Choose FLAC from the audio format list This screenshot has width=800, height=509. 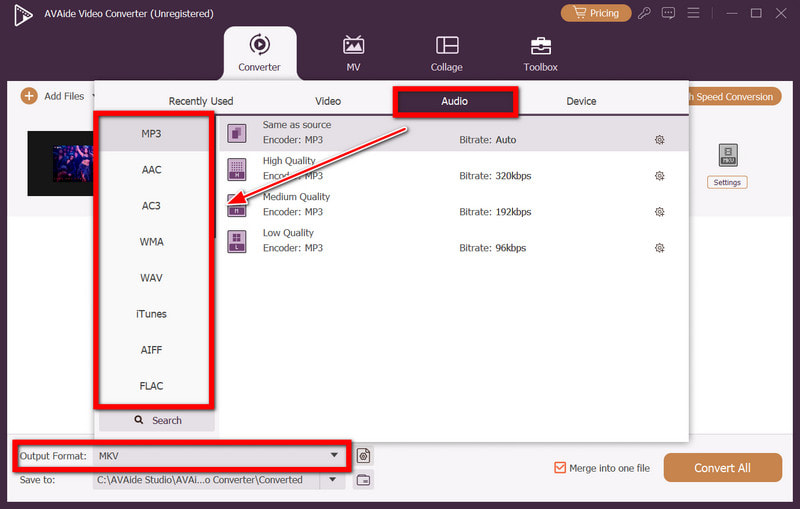click(x=152, y=386)
